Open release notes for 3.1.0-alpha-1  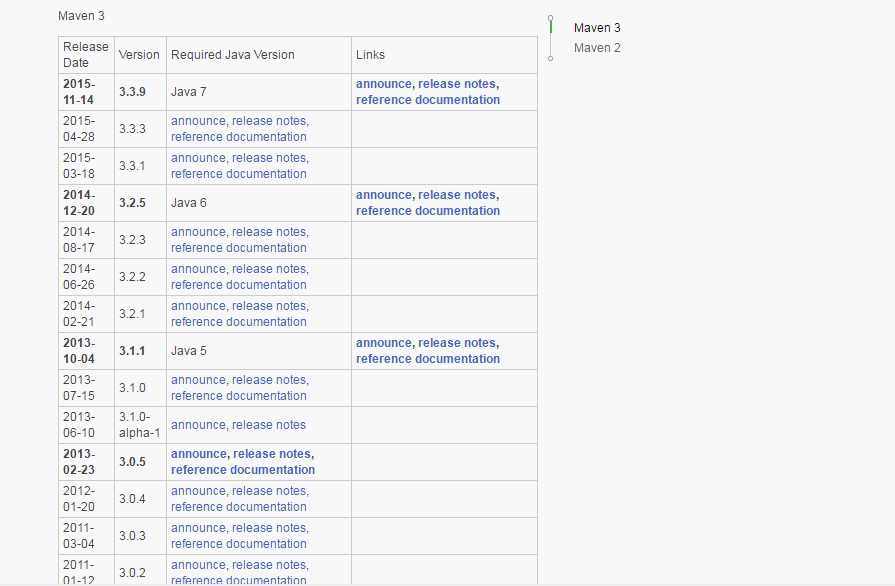point(269,425)
